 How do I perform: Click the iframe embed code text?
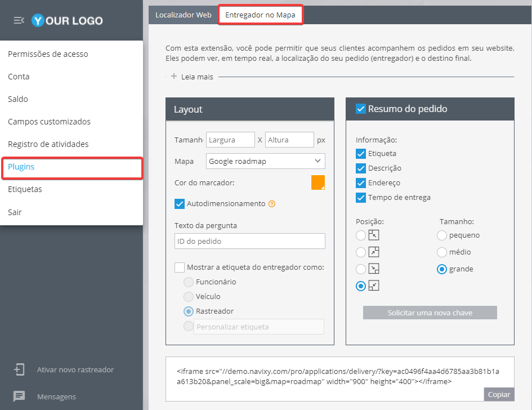coord(338,376)
